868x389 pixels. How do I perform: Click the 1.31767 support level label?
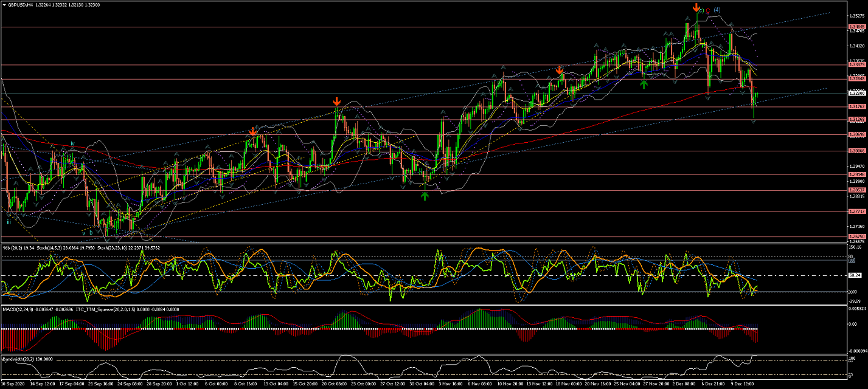[x=856, y=106]
